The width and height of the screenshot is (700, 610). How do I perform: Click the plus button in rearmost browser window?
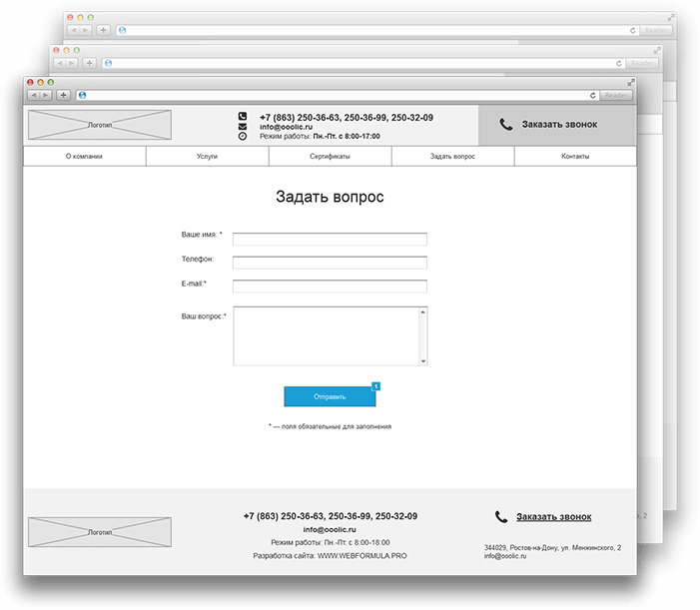[103, 30]
